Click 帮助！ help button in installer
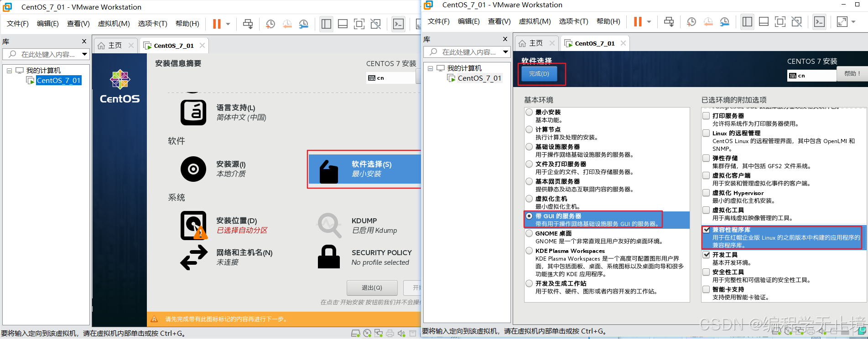 tap(852, 73)
